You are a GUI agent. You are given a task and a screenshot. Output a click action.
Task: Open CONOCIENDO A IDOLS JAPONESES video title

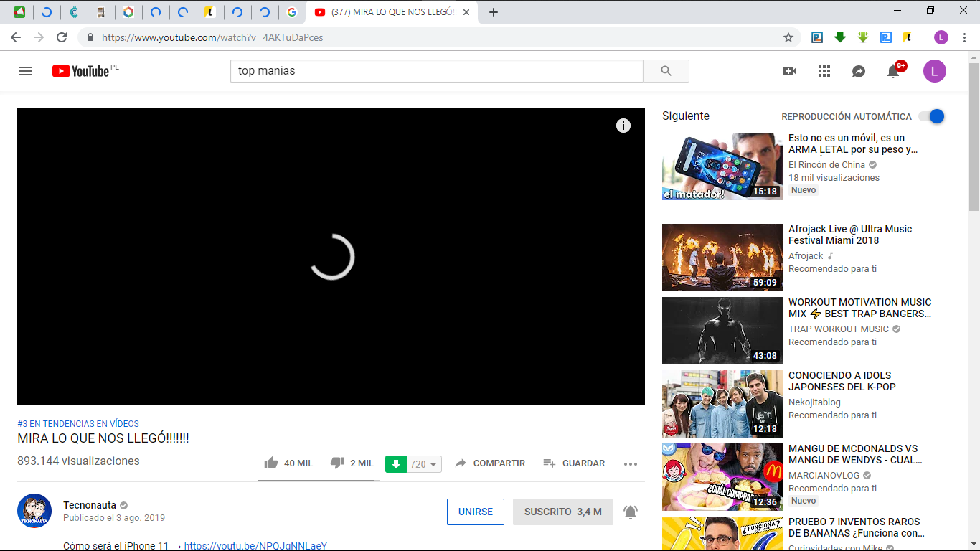(842, 381)
